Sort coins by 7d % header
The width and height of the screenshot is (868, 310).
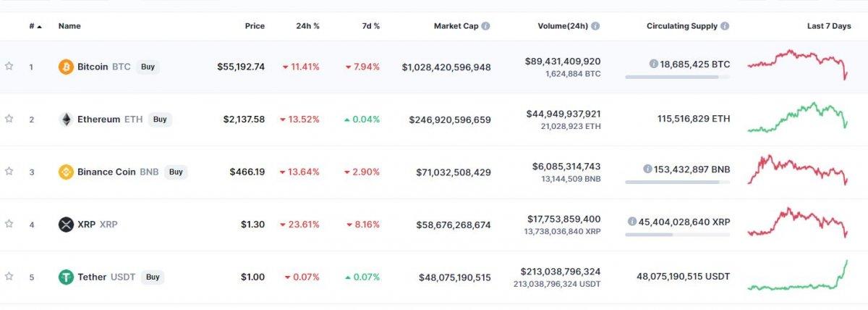pyautogui.click(x=371, y=26)
